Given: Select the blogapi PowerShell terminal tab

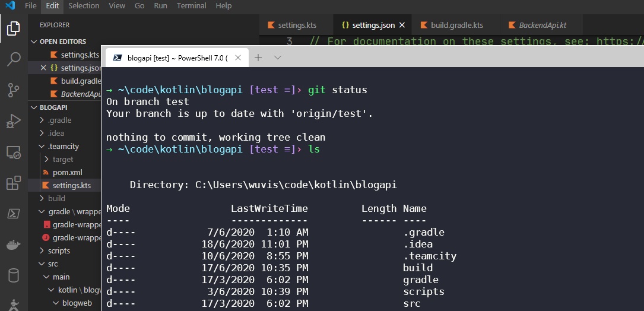Looking at the screenshot, I should point(177,58).
